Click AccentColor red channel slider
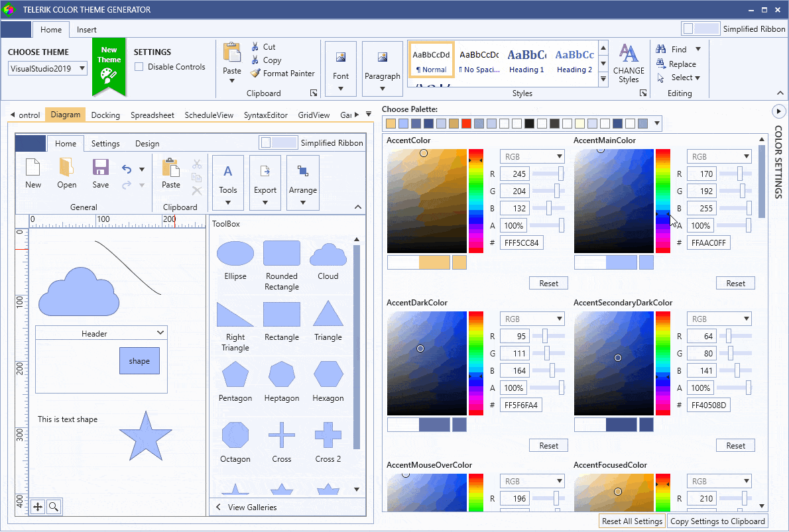Viewport: 789px width, 532px height. pyautogui.click(x=548, y=174)
